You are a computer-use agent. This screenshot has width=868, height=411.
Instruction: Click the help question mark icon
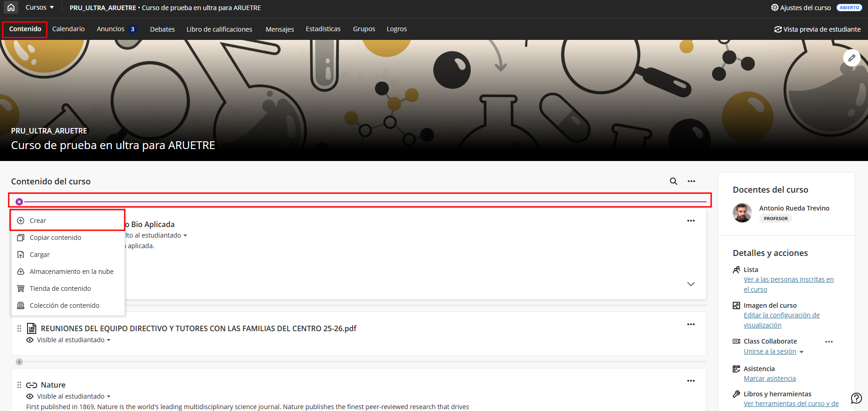point(856,398)
